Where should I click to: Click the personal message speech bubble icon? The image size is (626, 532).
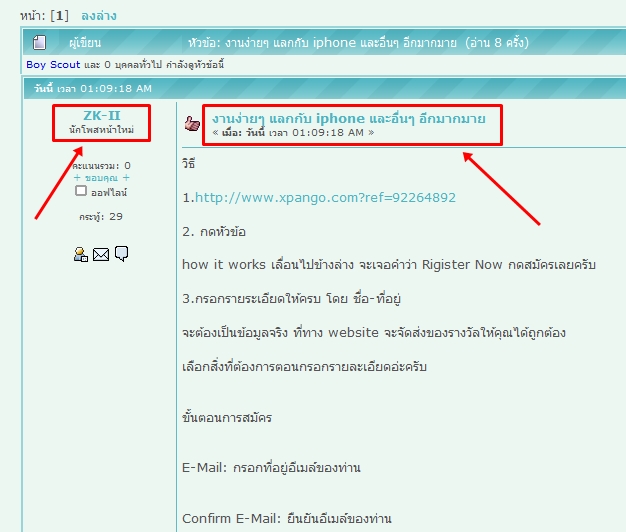tap(121, 253)
